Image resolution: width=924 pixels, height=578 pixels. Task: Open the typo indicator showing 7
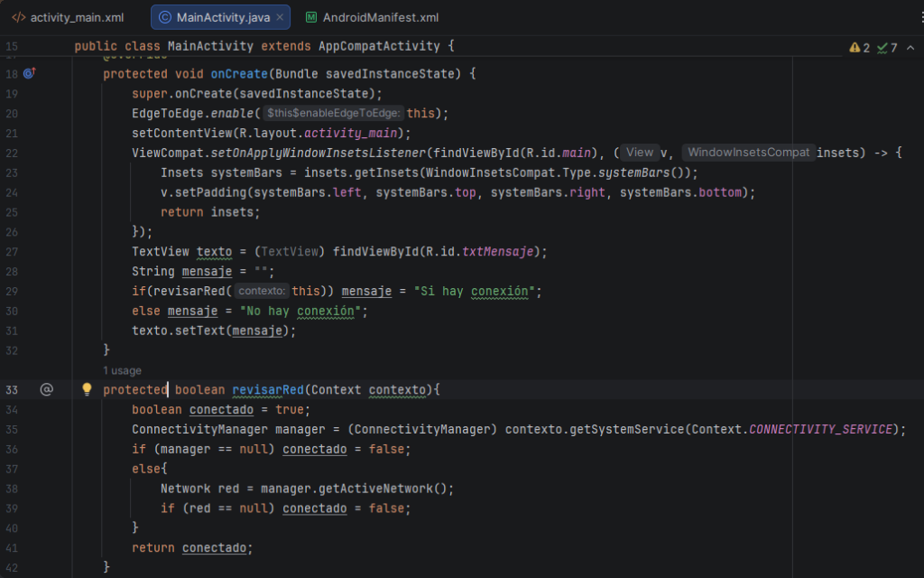click(x=887, y=48)
